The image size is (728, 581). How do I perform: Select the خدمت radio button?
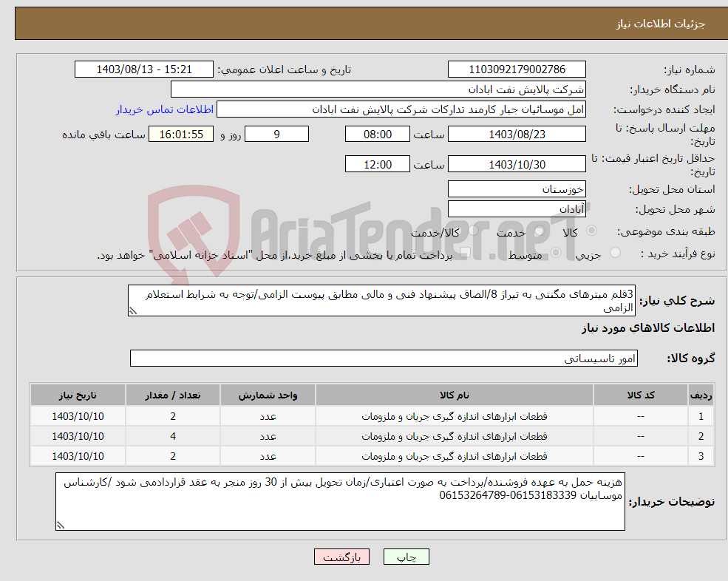coord(539,231)
